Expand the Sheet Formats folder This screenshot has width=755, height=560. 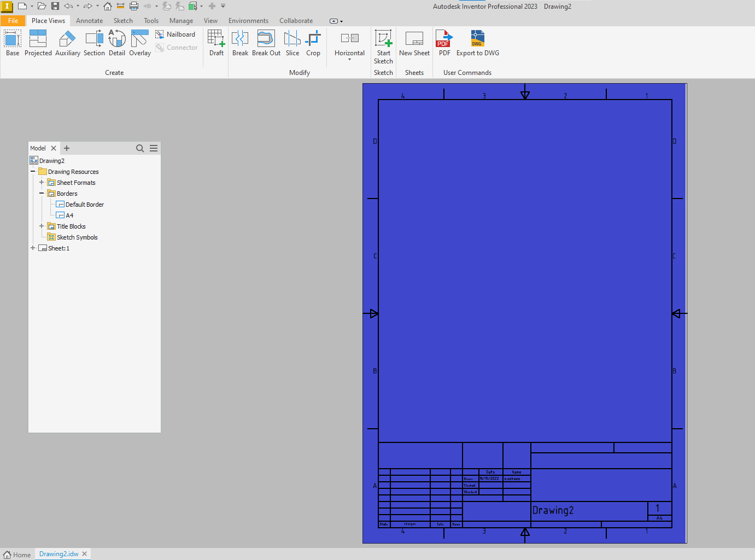coord(42,183)
